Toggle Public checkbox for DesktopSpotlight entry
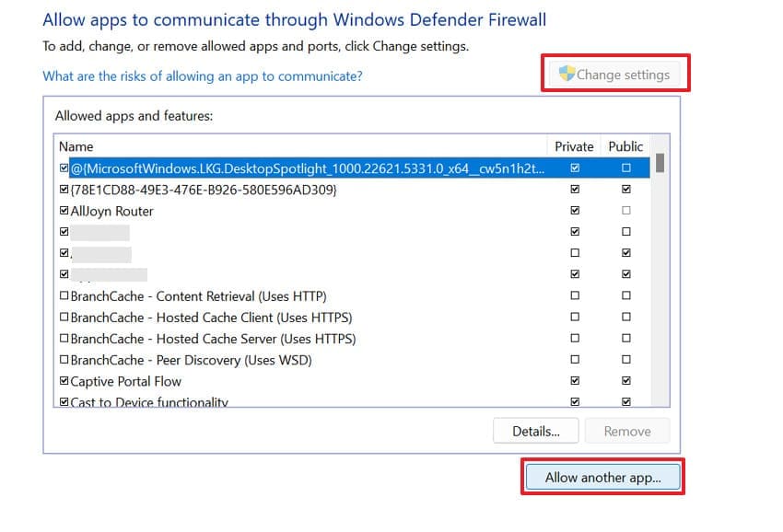This screenshot has width=783, height=532. click(x=626, y=168)
